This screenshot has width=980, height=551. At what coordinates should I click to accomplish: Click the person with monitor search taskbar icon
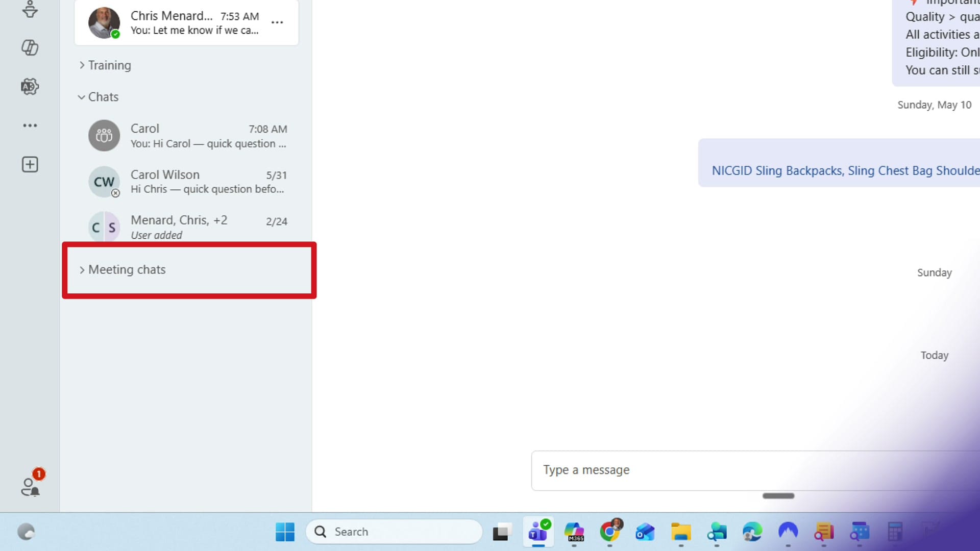tap(717, 532)
